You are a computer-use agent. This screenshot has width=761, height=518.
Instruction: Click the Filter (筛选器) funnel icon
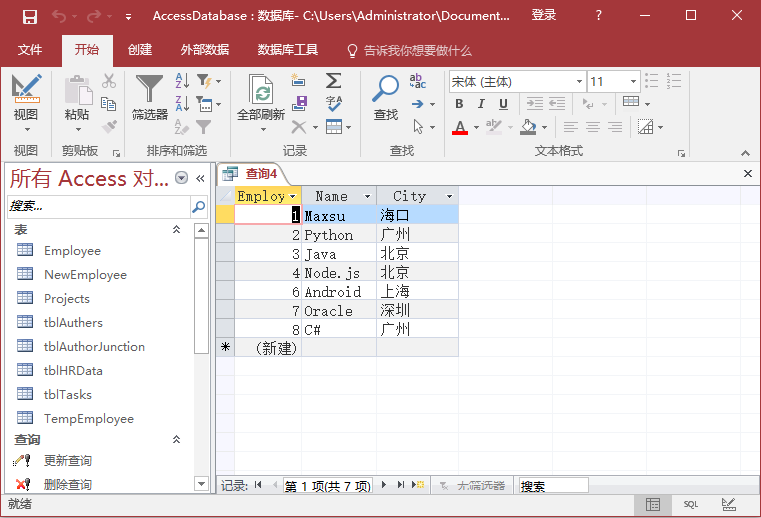(150, 91)
